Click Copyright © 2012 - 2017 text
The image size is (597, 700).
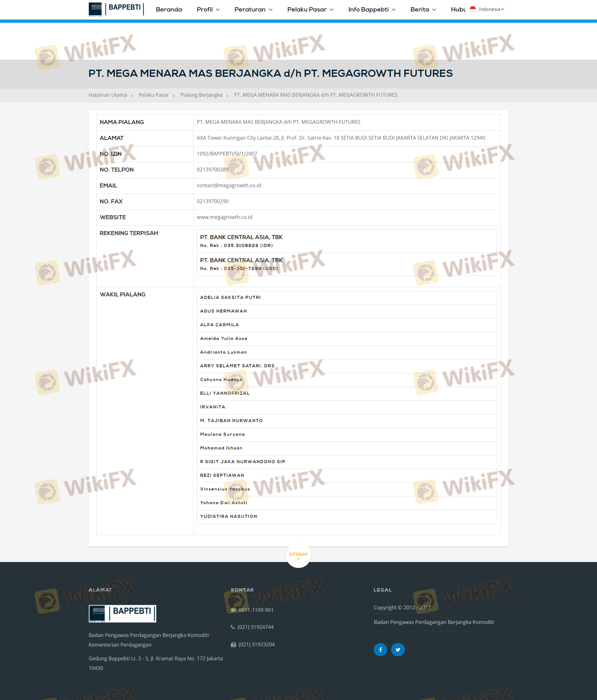point(402,607)
